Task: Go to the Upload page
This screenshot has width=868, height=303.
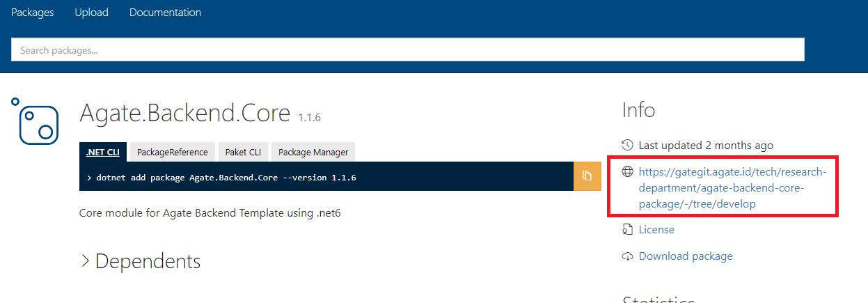Action: [91, 13]
